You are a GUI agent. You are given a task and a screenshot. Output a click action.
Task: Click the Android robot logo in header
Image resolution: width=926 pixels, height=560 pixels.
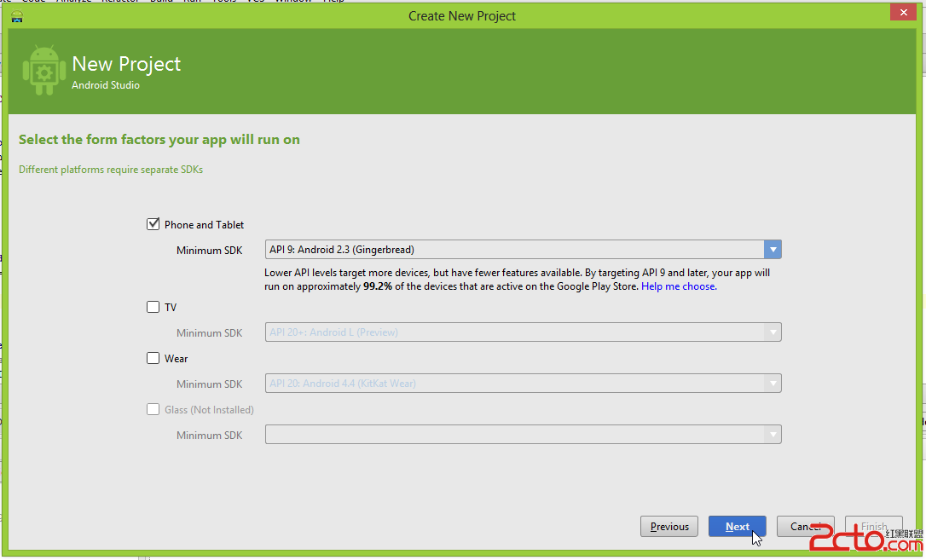tap(43, 71)
